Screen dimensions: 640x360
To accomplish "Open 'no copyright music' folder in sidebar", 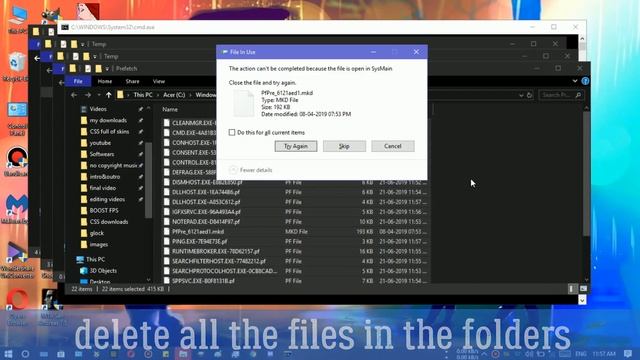I will tap(113, 165).
